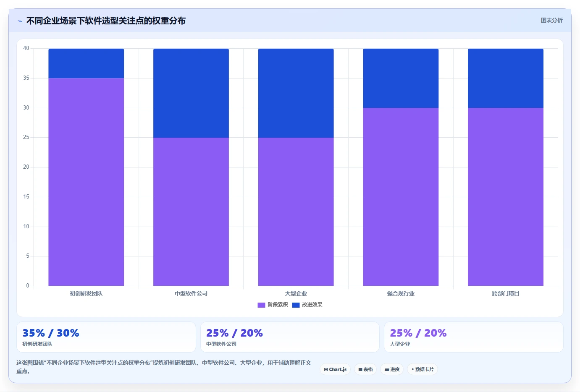The image size is (580, 392).
Task: Click the blue bar segment for 跨部门项目
Action: click(506, 78)
